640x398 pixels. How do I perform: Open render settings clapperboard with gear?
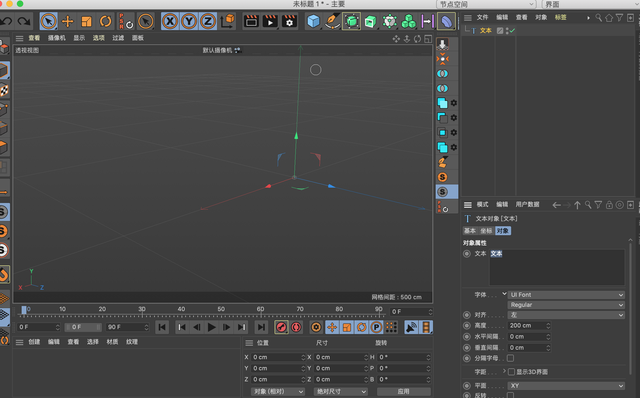[289, 21]
